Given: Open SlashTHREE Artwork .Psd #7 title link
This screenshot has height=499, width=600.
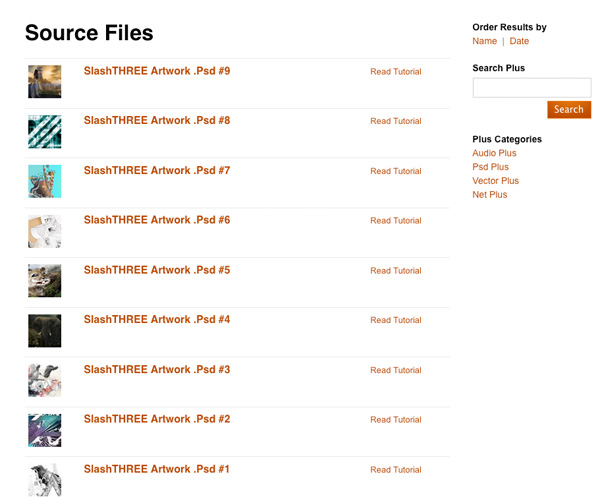Looking at the screenshot, I should click(x=157, y=170).
